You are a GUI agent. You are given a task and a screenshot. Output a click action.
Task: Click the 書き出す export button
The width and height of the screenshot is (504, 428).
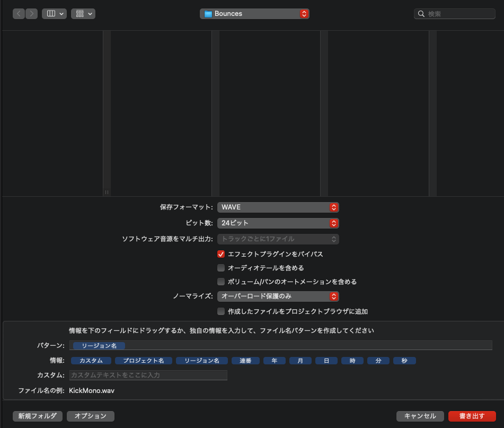pyautogui.click(x=472, y=416)
